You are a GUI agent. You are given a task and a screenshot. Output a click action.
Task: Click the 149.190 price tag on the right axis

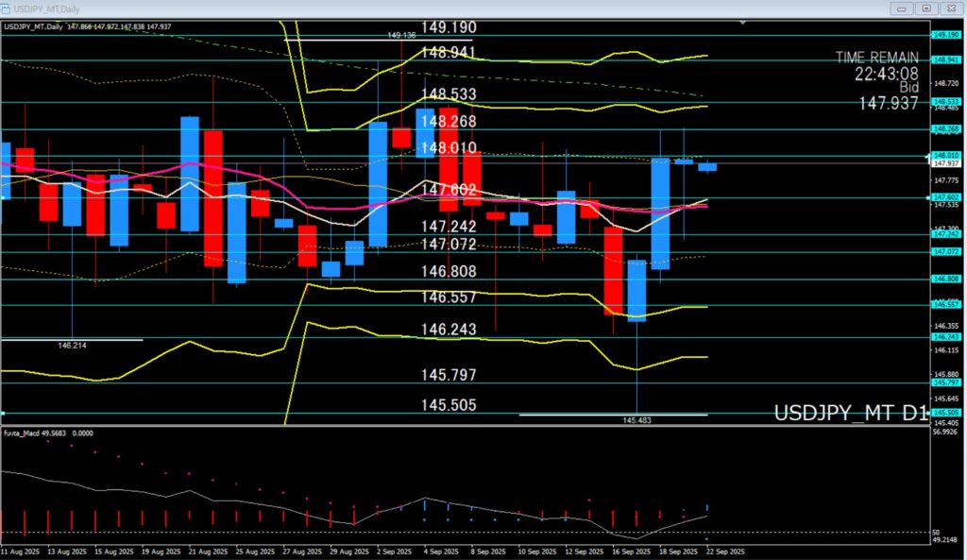tap(946, 35)
